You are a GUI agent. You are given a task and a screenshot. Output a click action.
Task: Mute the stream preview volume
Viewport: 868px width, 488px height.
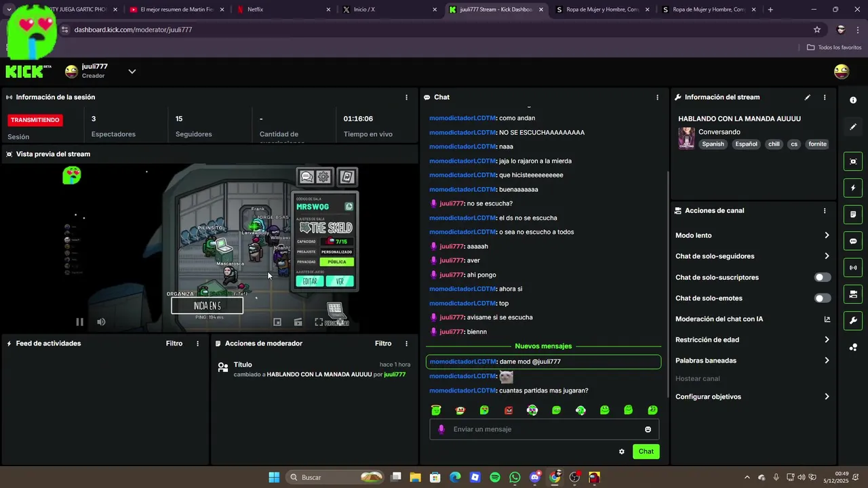pos(101,322)
